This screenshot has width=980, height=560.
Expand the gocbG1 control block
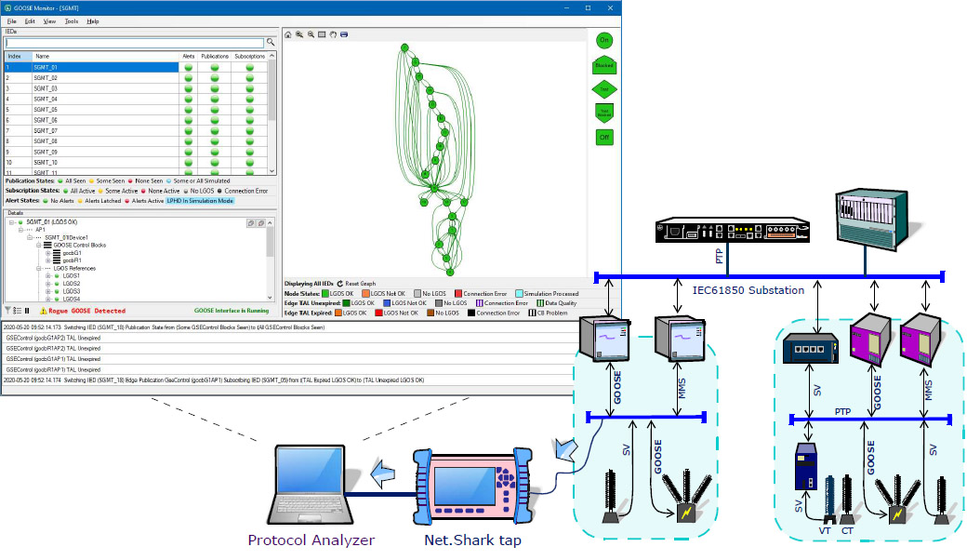(x=48, y=253)
